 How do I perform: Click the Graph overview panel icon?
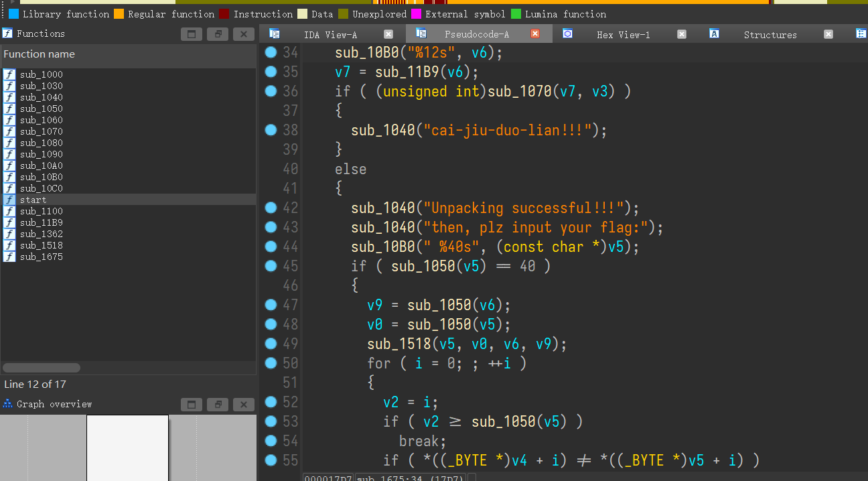(x=8, y=404)
